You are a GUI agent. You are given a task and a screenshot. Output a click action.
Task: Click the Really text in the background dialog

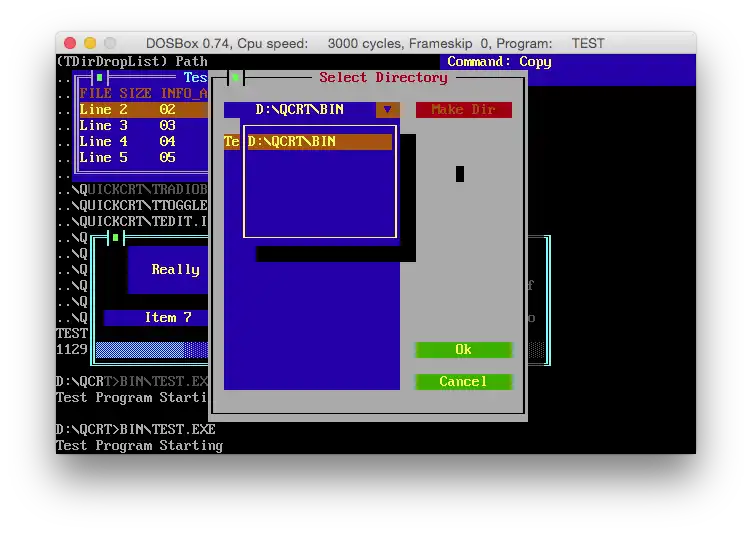pos(176,270)
